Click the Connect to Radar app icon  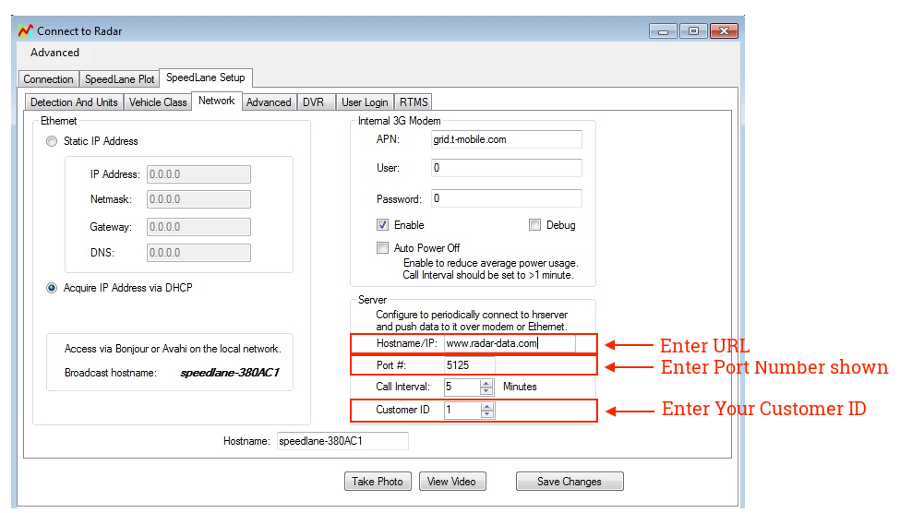point(26,31)
